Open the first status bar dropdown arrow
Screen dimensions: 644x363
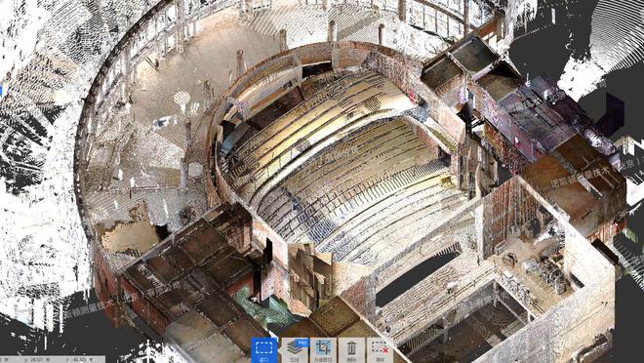click(6, 360)
